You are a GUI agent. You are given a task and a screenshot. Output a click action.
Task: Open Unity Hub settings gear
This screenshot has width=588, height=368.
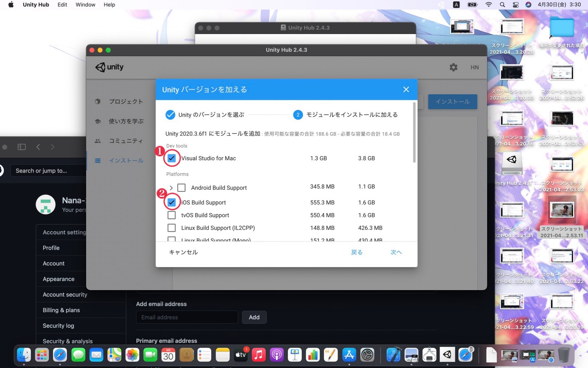453,67
